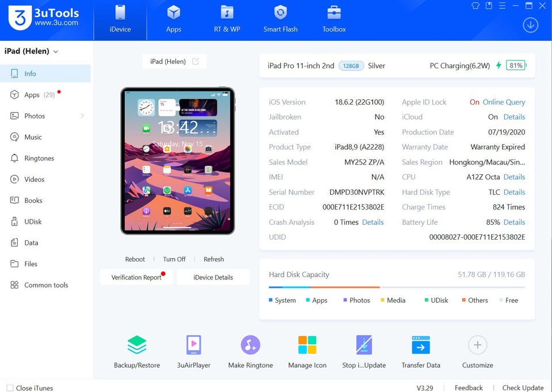Expand the iPad (Helen) device dropdown
This screenshot has width=552, height=392.
(56, 52)
